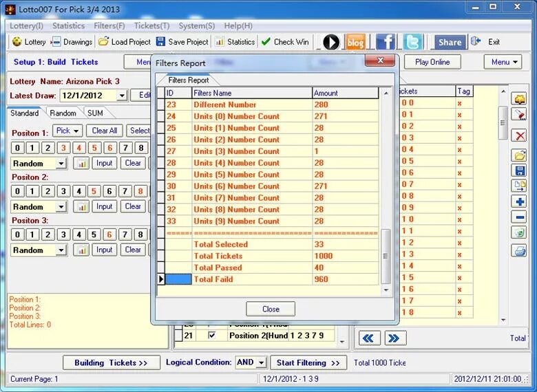Click the red X delete sidebar icon
The image size is (537, 392).
click(520, 135)
